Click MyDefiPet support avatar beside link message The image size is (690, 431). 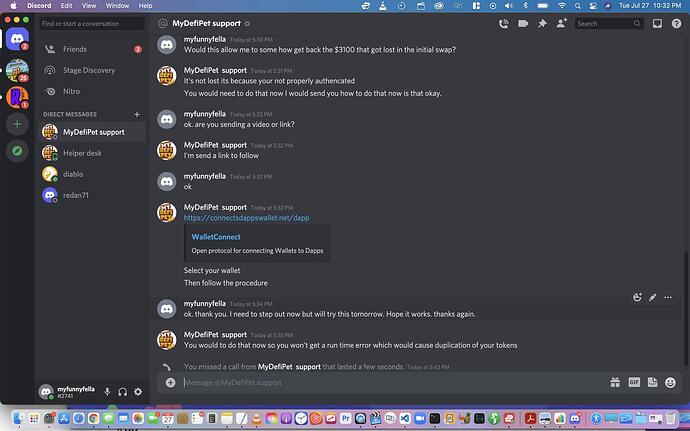167,213
